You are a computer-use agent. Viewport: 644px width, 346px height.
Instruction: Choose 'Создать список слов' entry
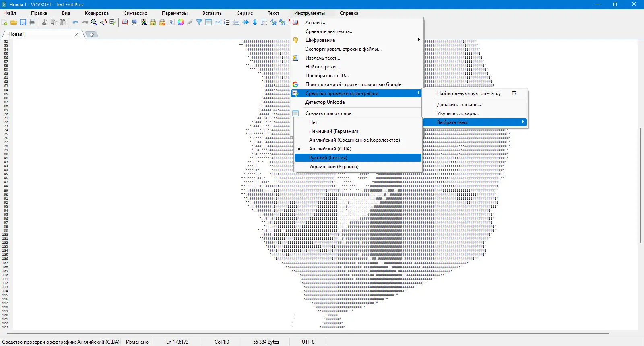(356, 113)
